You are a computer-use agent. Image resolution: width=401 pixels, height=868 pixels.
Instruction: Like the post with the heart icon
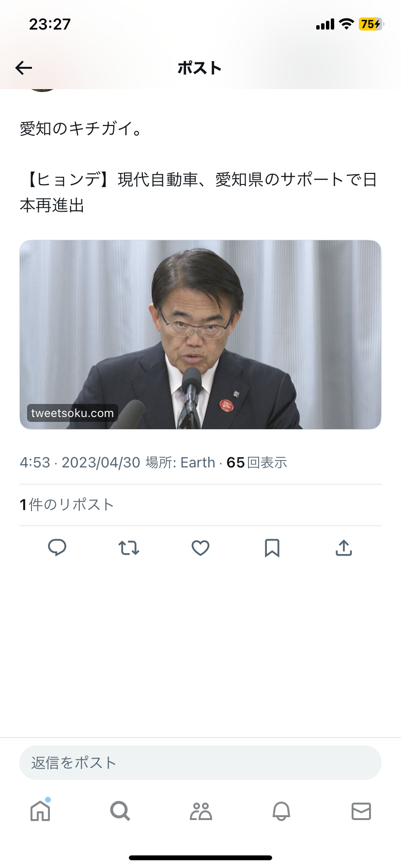(x=200, y=548)
